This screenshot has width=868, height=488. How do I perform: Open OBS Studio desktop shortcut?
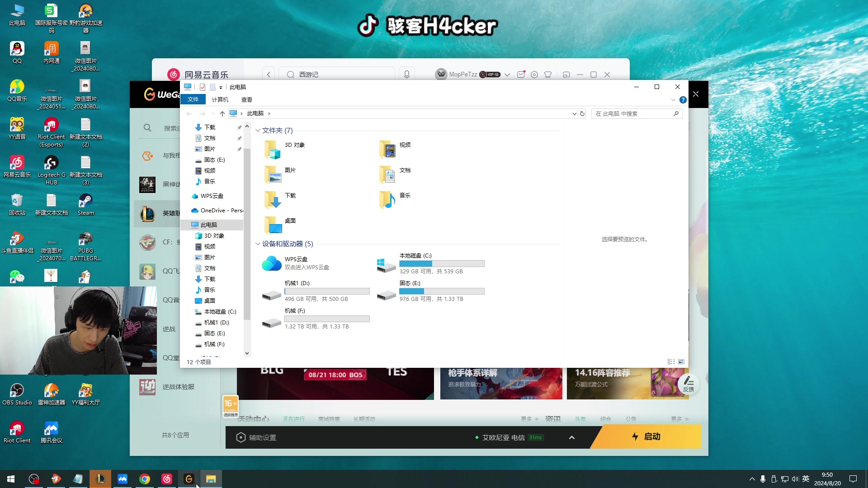[x=17, y=394]
